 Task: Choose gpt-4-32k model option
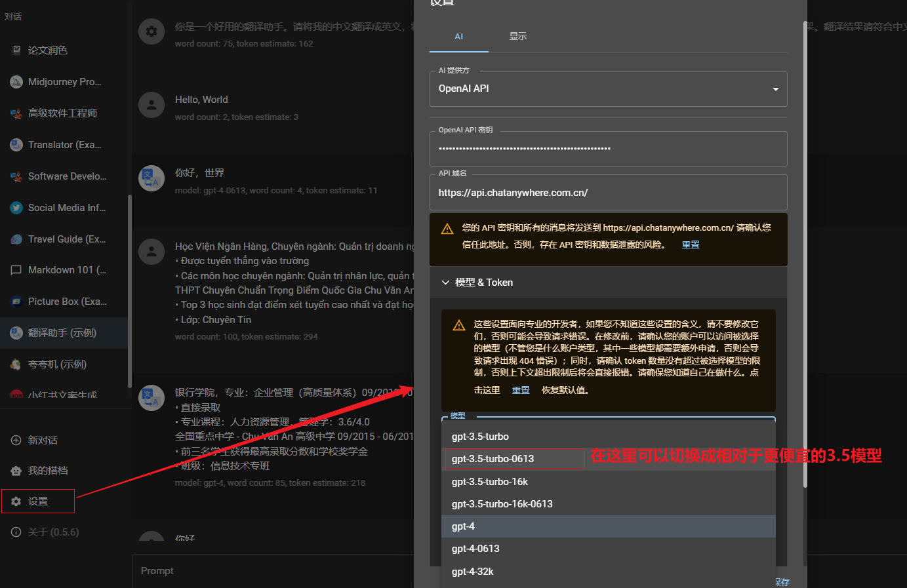tap(473, 572)
